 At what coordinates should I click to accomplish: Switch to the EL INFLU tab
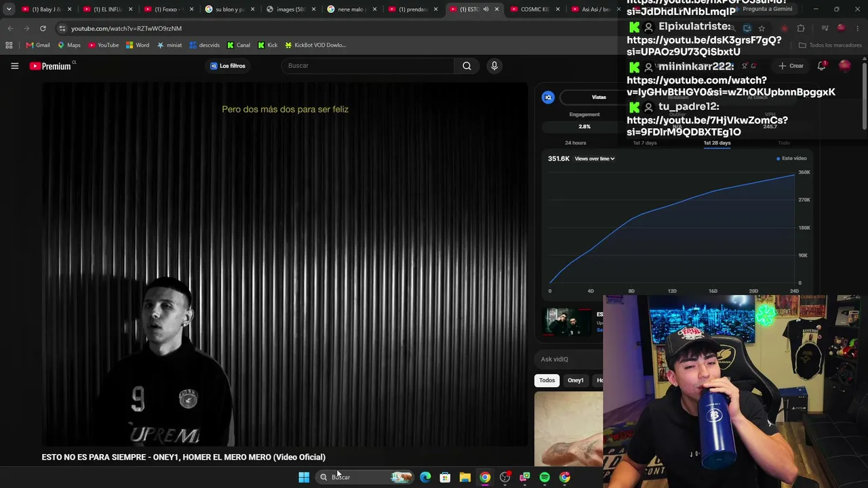click(106, 9)
